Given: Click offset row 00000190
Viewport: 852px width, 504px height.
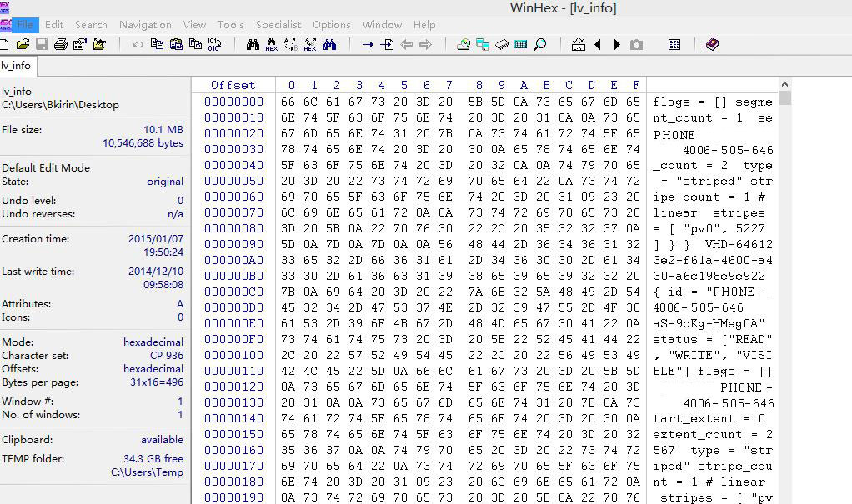Looking at the screenshot, I should pyautogui.click(x=233, y=497).
